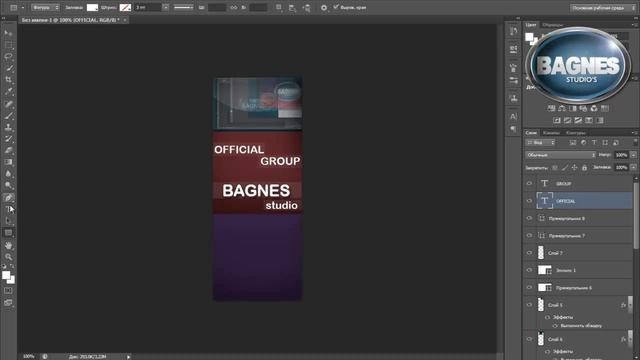The width and height of the screenshot is (640, 360).
Task: Hide layer Заливка 1
Action: click(x=529, y=270)
